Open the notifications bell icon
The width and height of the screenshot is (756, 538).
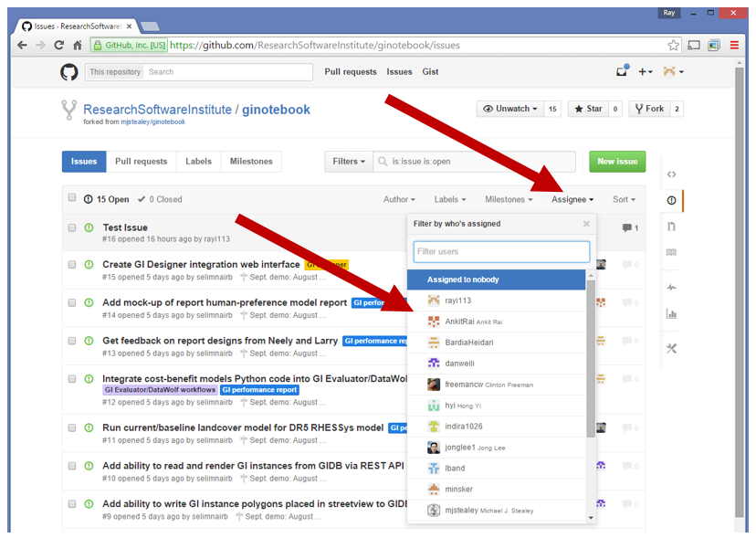click(622, 71)
